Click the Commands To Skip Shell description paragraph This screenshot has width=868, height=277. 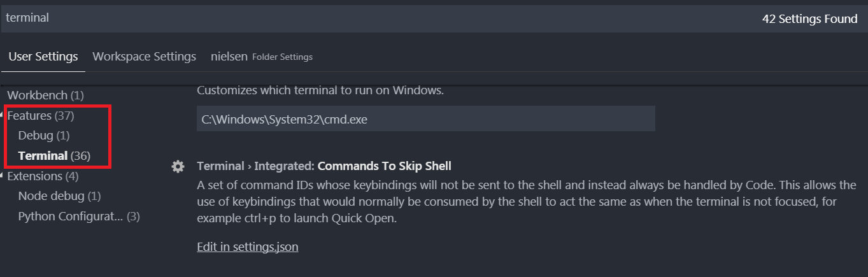(x=527, y=202)
